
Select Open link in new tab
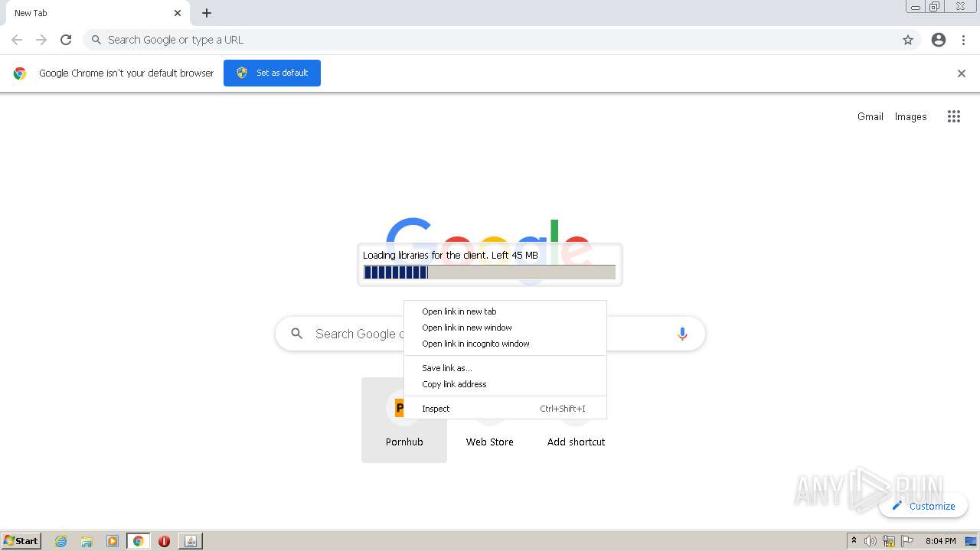click(x=505, y=311)
